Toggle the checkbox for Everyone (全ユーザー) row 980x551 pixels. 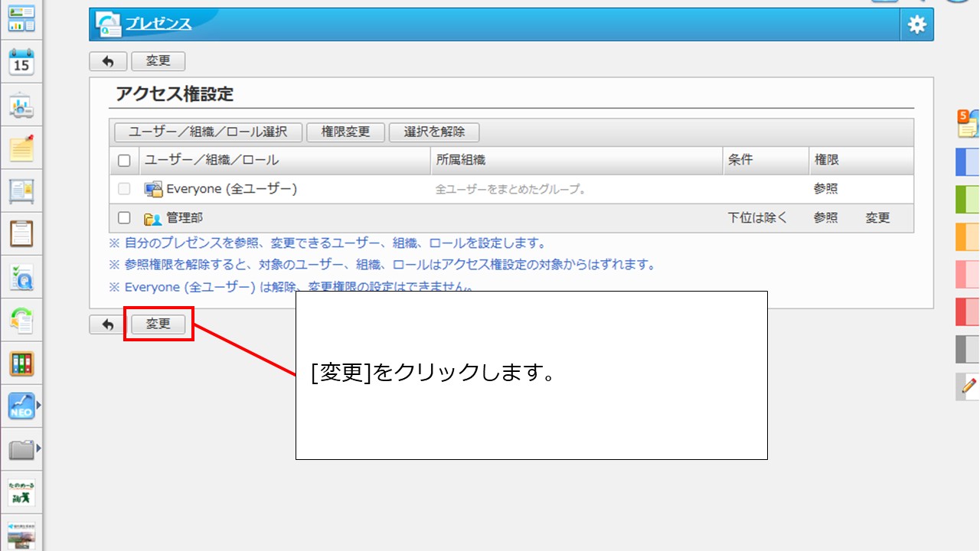pos(124,189)
